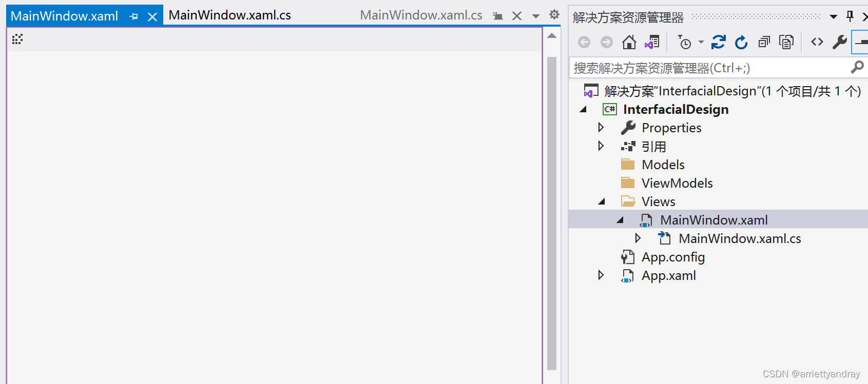Click the Models folder icon

[628, 165]
